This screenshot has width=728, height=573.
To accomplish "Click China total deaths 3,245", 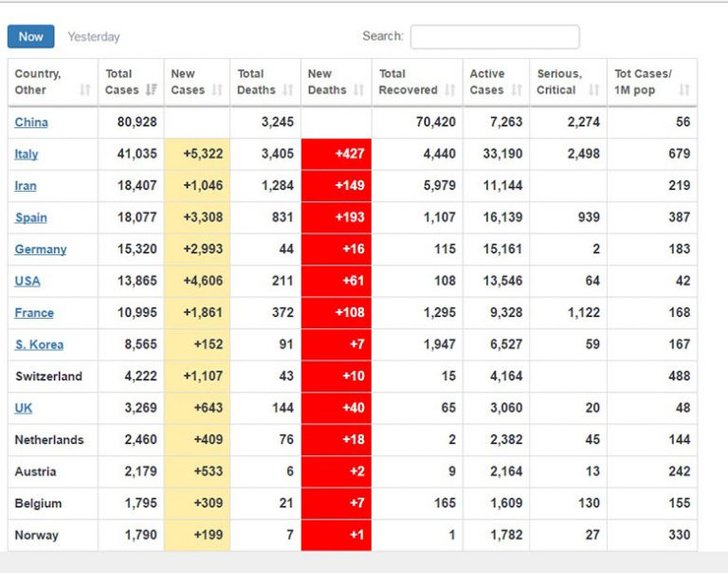I will tap(278, 122).
